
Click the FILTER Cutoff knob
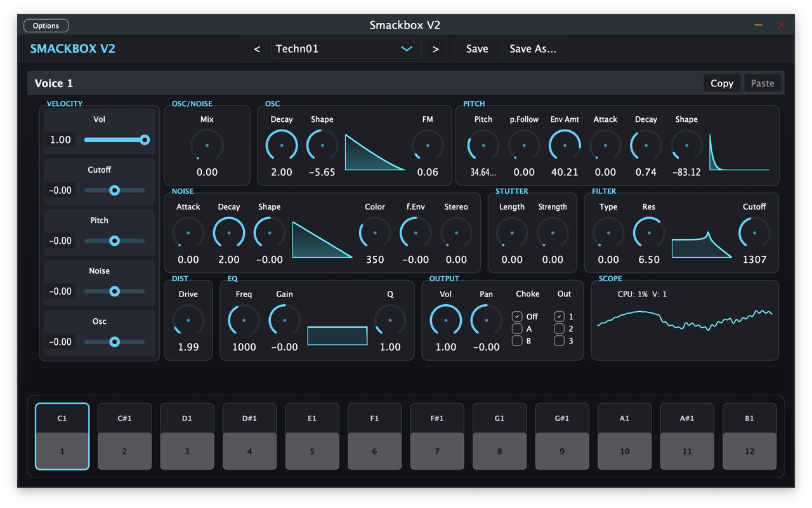coord(754,233)
